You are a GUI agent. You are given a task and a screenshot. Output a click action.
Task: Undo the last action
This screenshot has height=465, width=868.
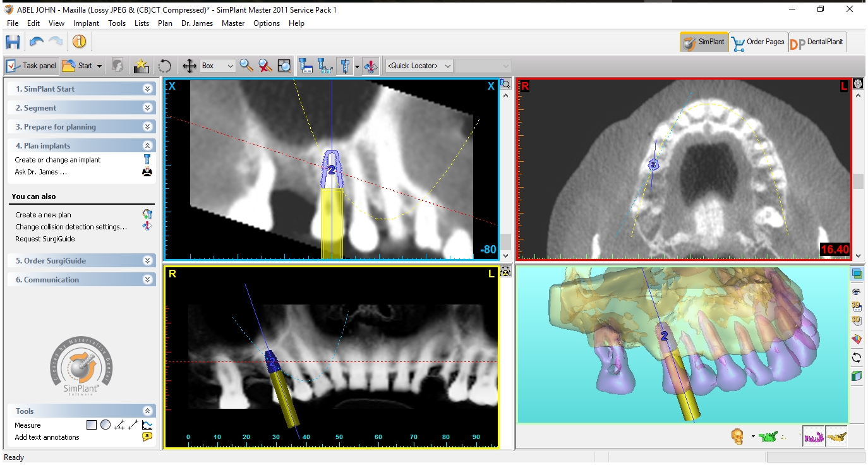point(37,42)
